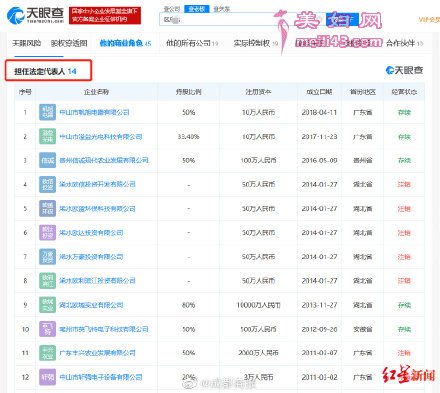Open the 他的所有公司 tab
Screen dimensions: 440x393
[x=192, y=43]
